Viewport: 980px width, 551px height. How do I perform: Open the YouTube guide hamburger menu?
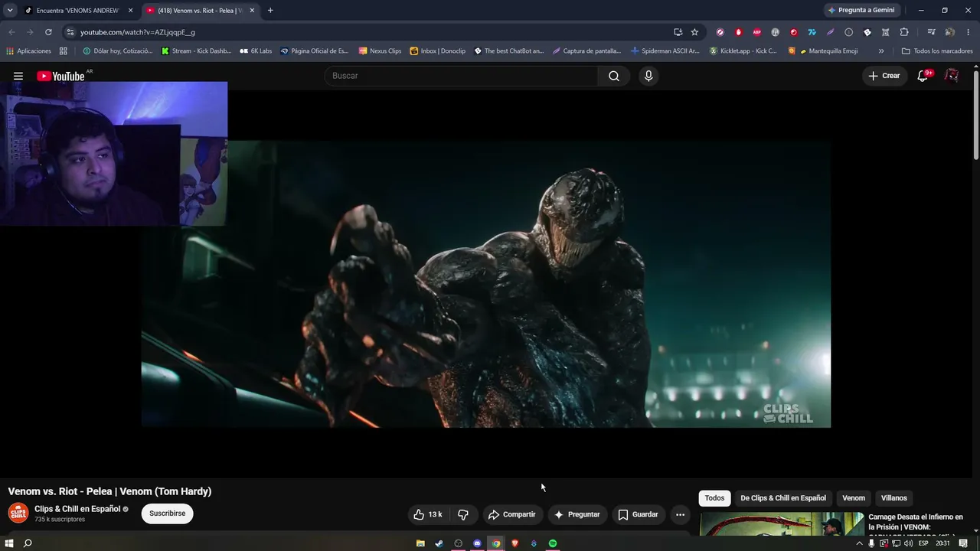pos(18,76)
